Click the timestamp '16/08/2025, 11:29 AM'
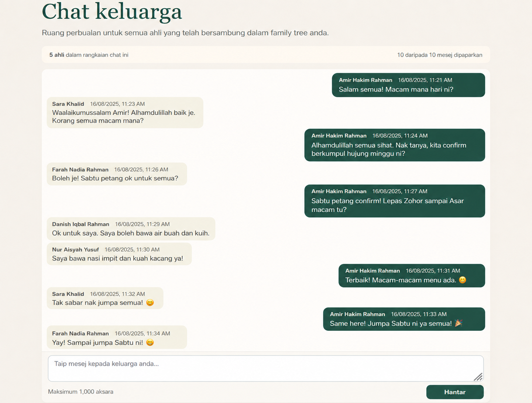The image size is (532, 403). (143, 224)
